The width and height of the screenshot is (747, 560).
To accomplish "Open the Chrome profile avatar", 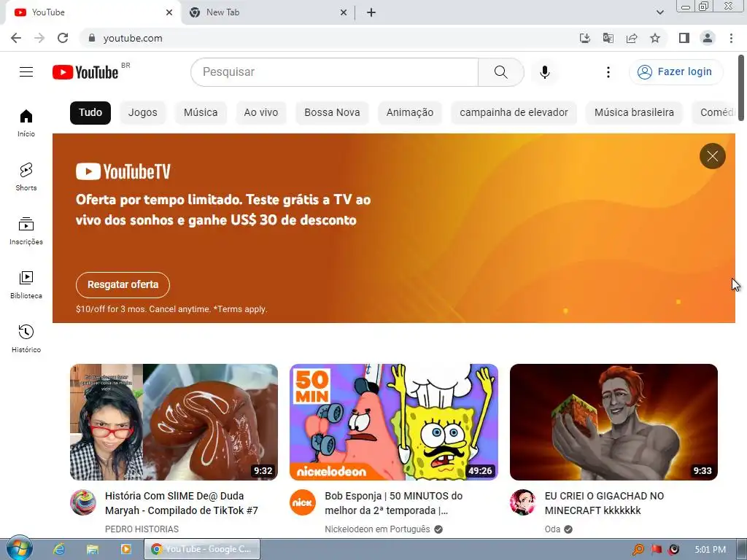I will 708,38.
